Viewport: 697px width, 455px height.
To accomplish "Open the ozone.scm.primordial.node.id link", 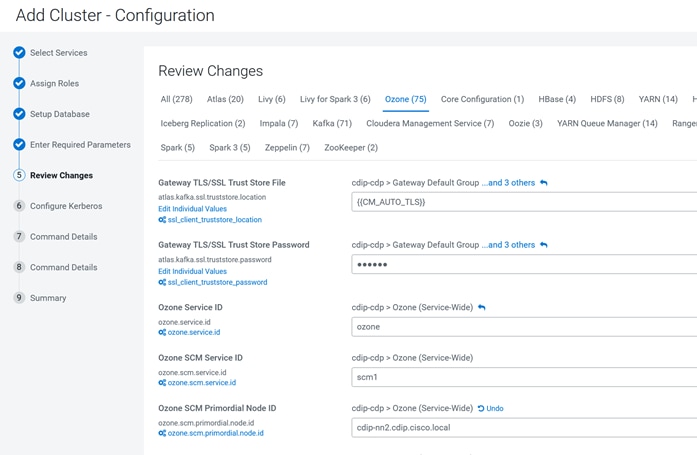I will coord(216,433).
